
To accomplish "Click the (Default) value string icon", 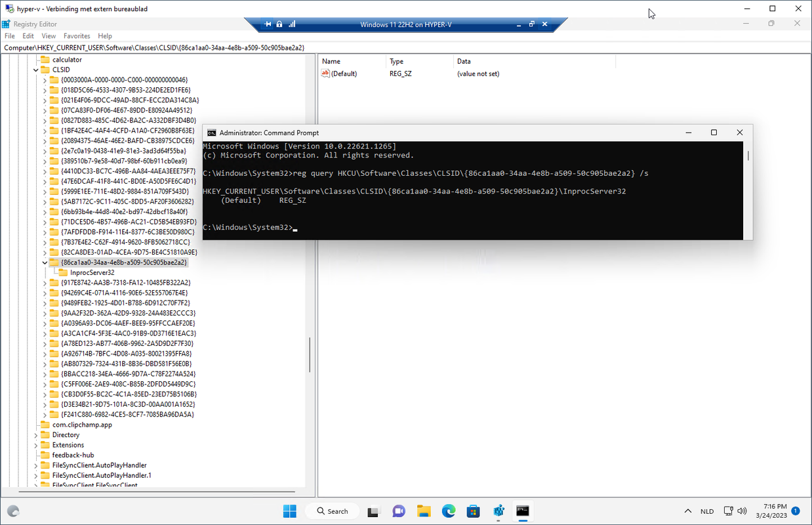I will [x=325, y=73].
